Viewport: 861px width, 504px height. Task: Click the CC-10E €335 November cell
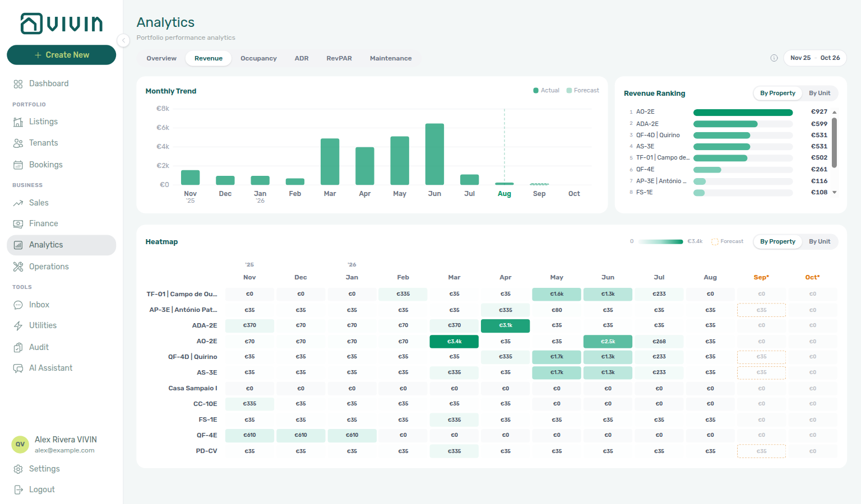pyautogui.click(x=249, y=404)
